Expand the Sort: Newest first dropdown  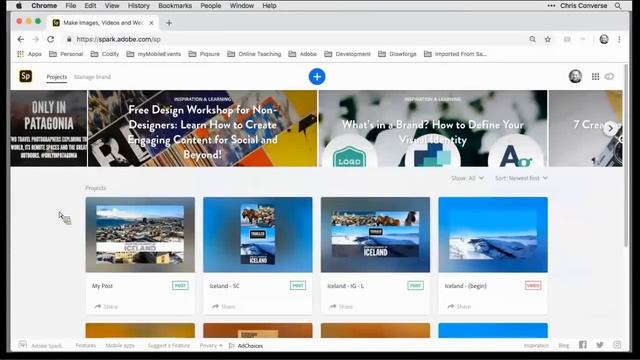tap(521, 178)
